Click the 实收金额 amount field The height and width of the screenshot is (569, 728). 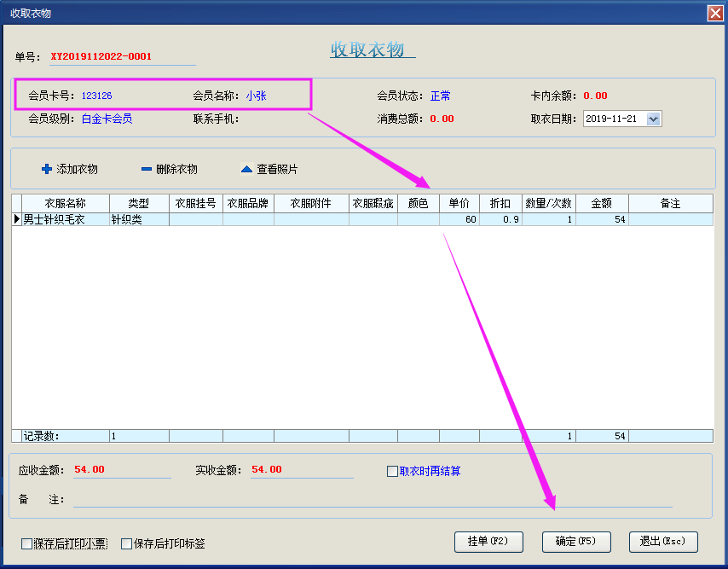(x=301, y=470)
